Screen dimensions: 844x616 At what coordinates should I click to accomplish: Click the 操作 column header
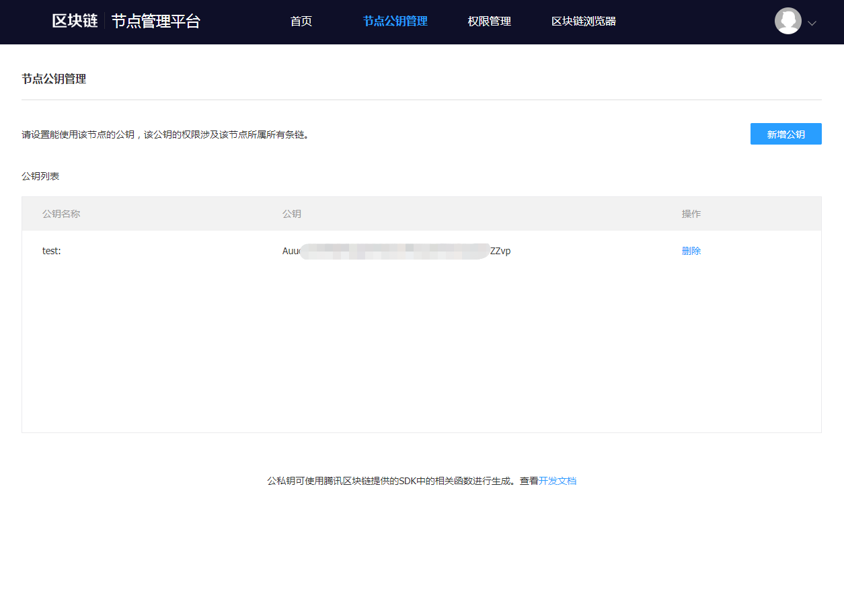coord(691,214)
